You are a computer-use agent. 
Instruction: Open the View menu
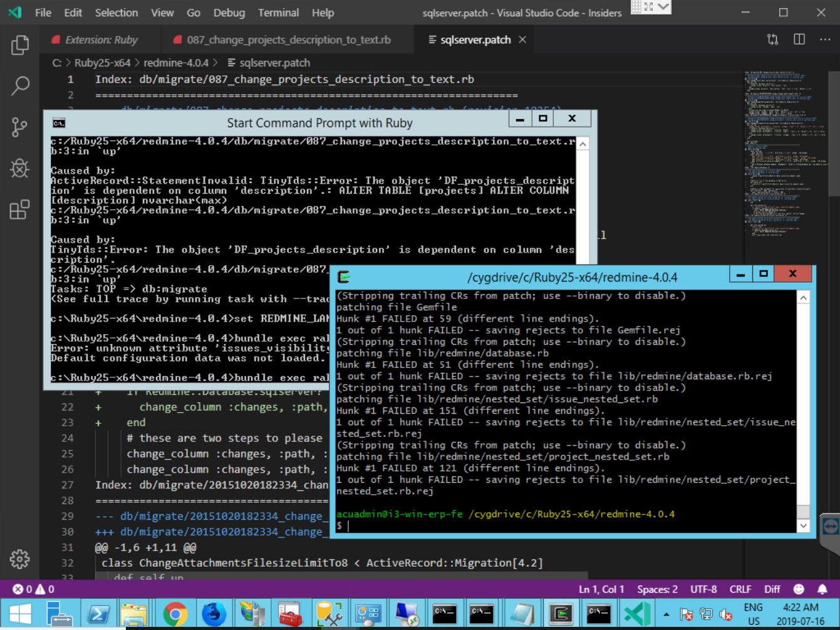[162, 13]
